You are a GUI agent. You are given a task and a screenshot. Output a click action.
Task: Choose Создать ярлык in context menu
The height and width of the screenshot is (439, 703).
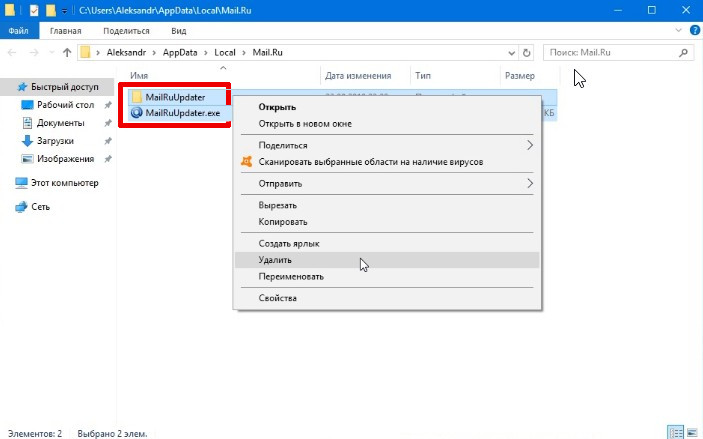(x=387, y=243)
